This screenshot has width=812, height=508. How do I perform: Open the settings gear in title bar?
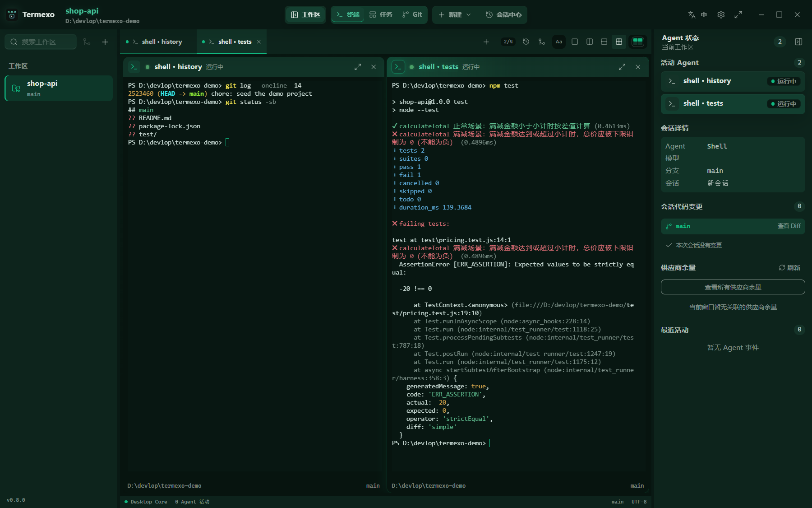coord(721,14)
